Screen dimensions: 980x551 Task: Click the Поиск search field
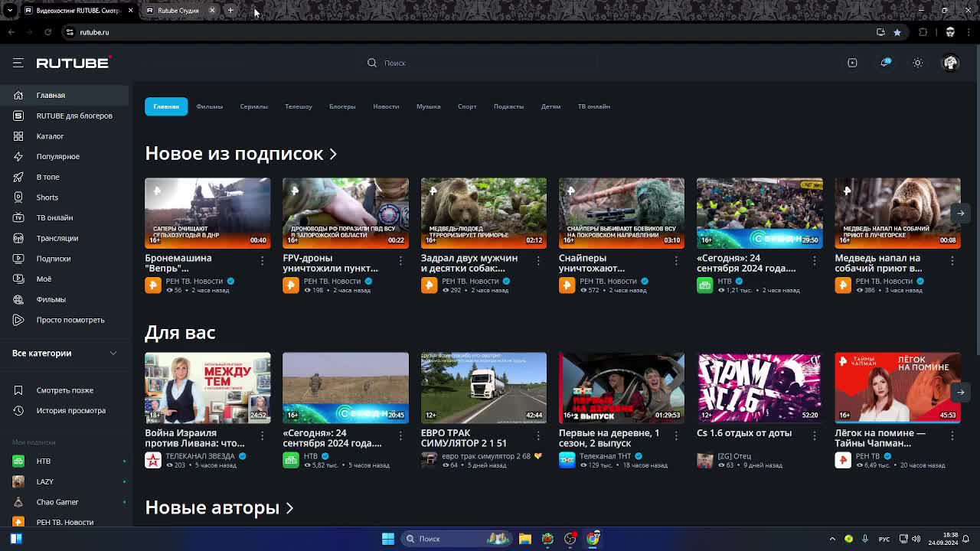490,63
